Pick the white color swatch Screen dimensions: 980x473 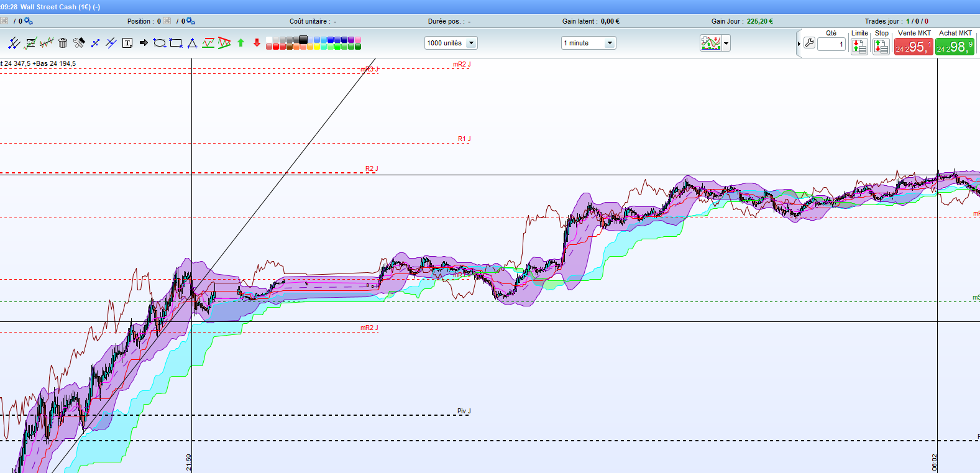coord(269,40)
